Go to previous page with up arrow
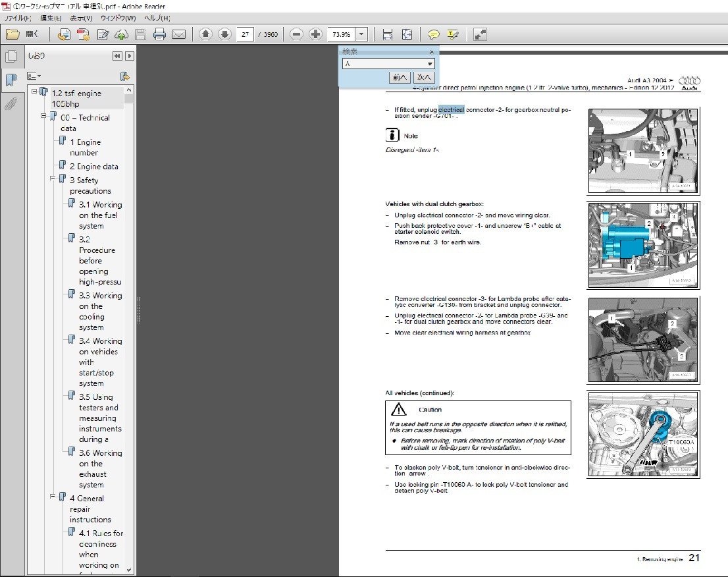The image size is (728, 577). click(205, 34)
